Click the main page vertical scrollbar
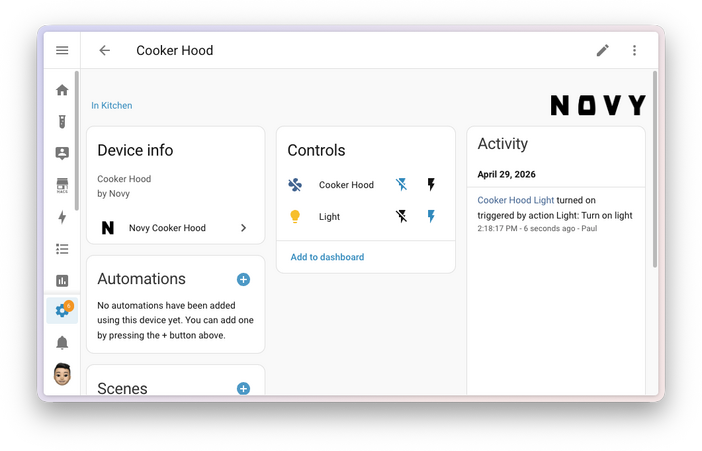Viewport: 702px width, 451px height. [x=655, y=169]
